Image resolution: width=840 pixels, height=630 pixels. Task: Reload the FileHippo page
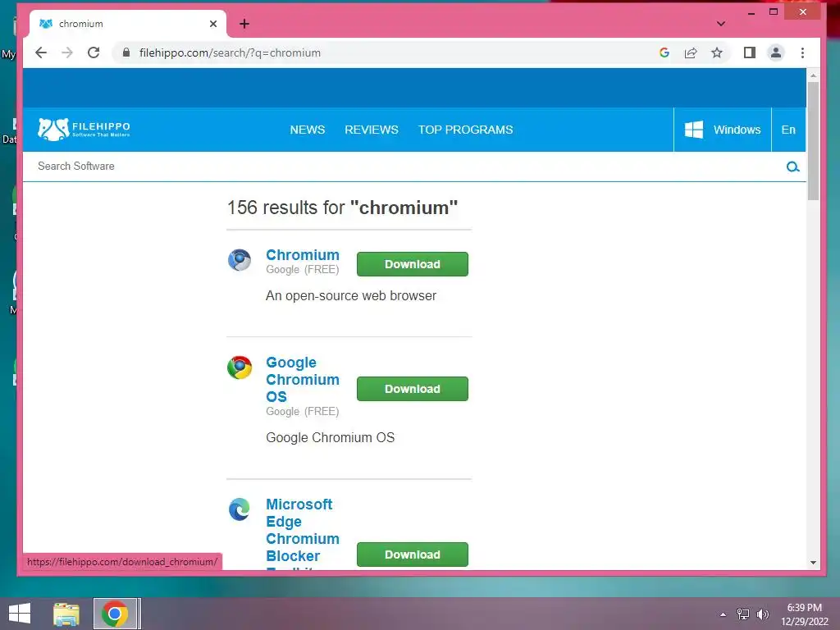(x=94, y=52)
